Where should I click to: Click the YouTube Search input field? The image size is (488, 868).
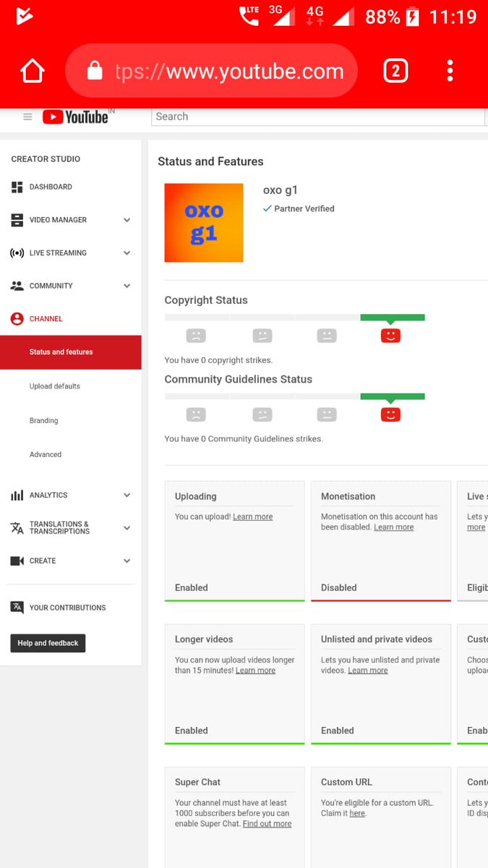coord(318,116)
